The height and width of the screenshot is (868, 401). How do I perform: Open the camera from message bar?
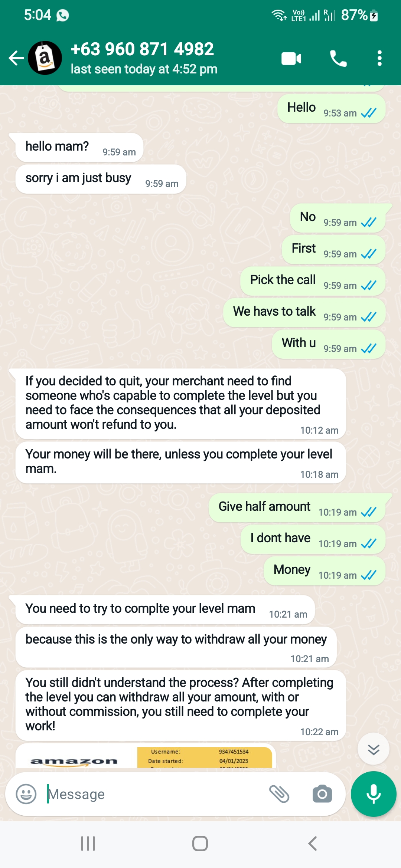[322, 794]
